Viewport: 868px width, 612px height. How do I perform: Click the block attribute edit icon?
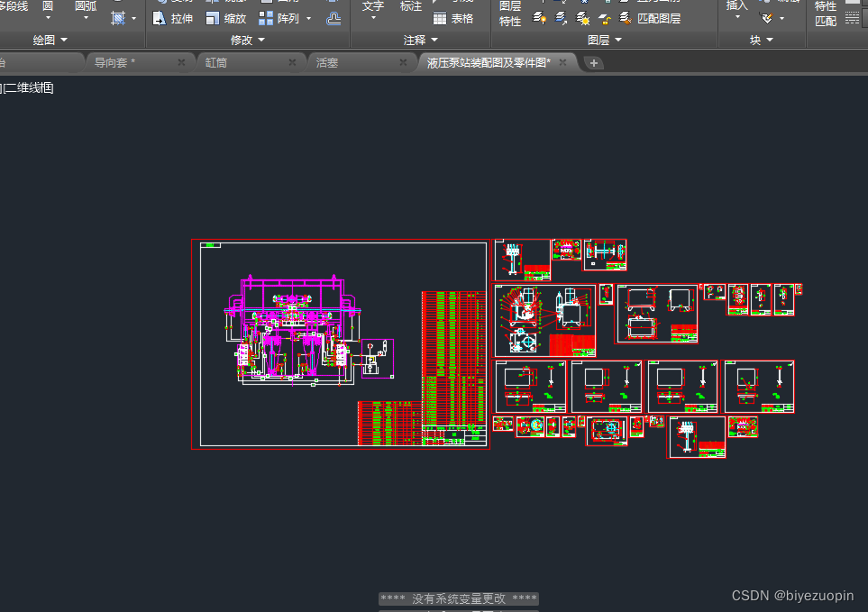pos(767,18)
